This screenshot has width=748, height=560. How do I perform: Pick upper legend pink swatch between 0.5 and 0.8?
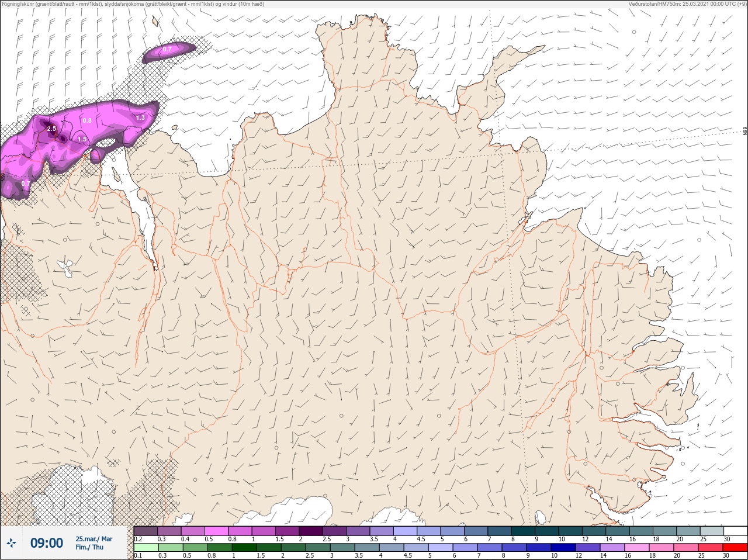216,531
